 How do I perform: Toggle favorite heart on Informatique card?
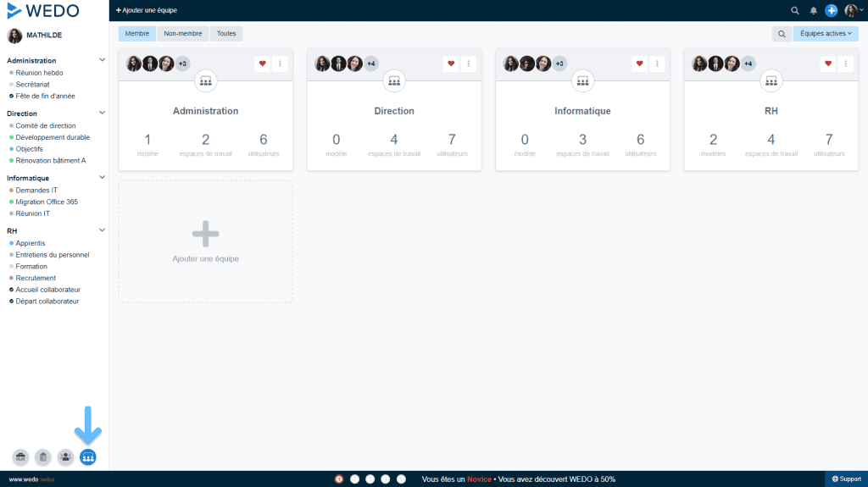tap(639, 64)
